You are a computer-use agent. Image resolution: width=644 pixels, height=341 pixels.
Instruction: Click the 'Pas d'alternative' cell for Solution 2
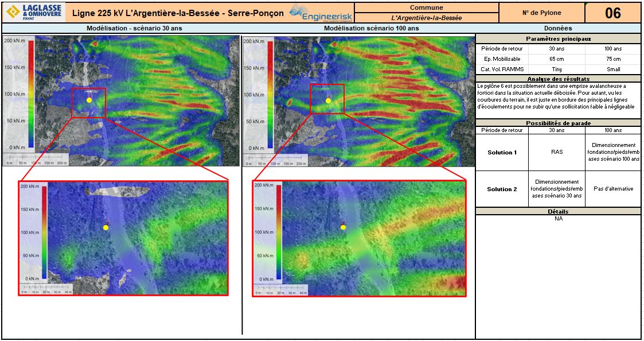pyautogui.click(x=612, y=189)
